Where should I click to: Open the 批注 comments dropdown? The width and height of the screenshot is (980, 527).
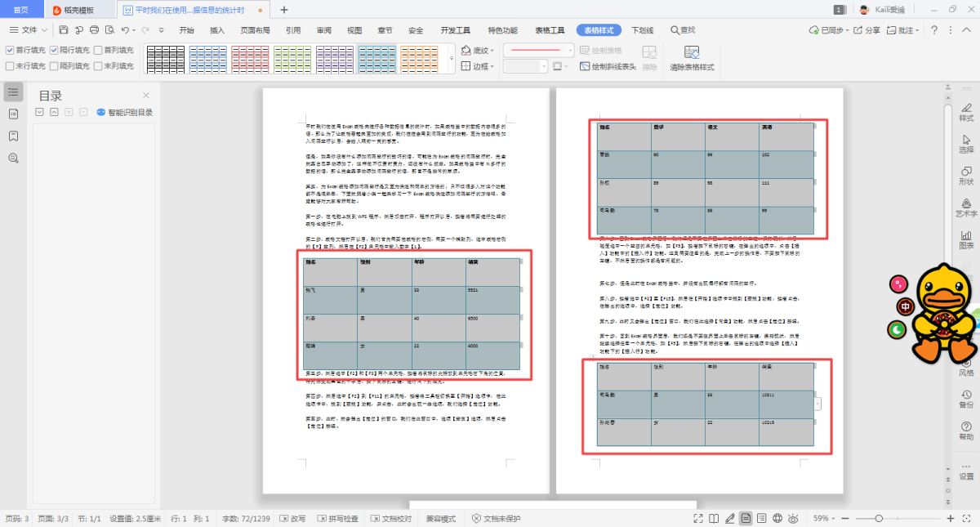pos(902,30)
